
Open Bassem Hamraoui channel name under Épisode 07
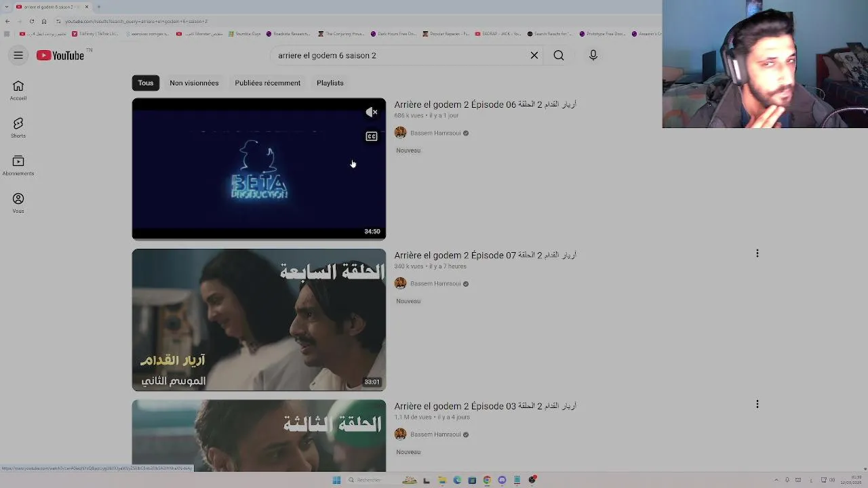pos(435,284)
